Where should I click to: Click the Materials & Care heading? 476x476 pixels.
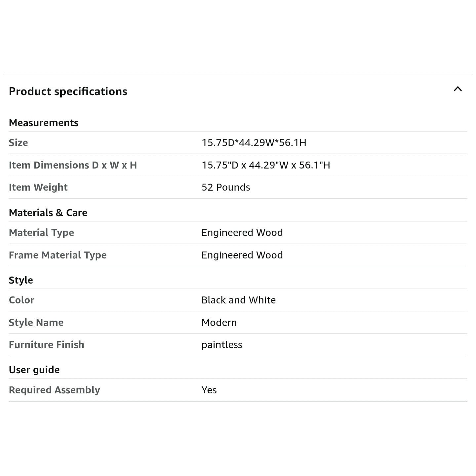tap(48, 213)
